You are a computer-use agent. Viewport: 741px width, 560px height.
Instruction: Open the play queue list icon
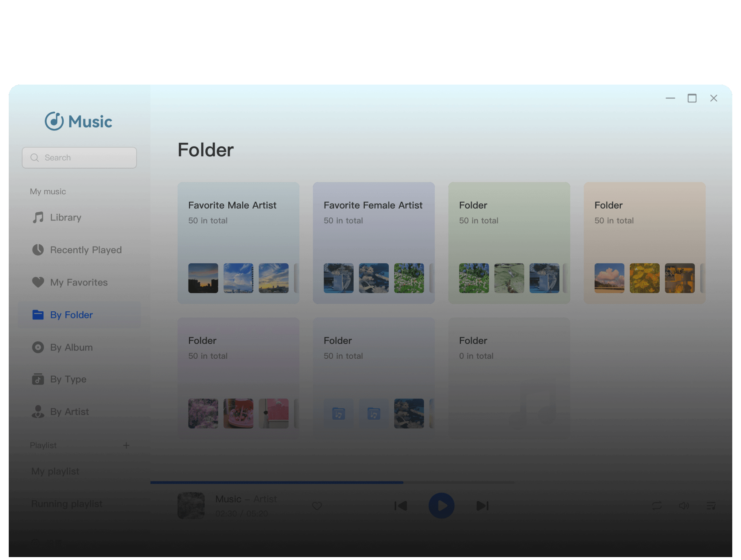(x=711, y=506)
